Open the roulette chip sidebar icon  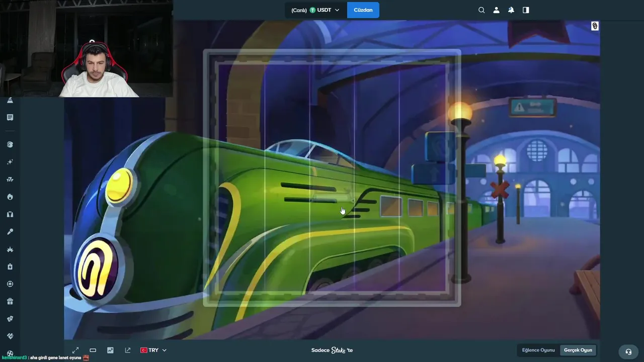point(10,284)
